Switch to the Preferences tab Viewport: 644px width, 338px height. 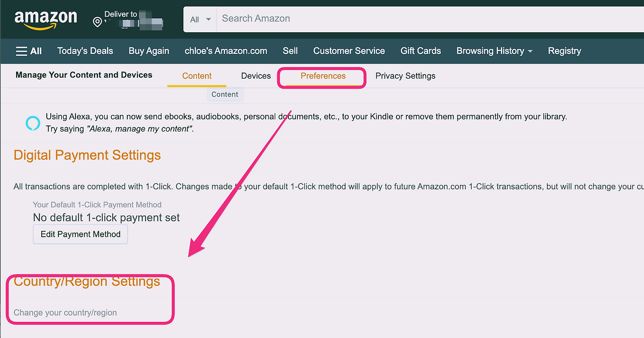[x=323, y=76]
